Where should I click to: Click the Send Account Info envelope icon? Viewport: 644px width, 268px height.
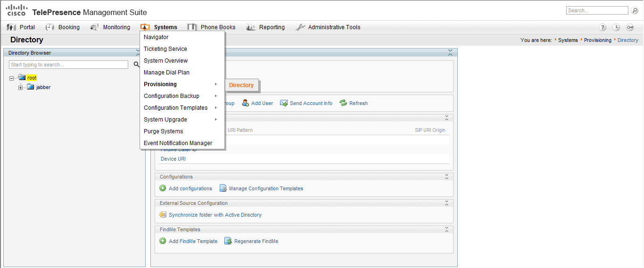tap(284, 103)
